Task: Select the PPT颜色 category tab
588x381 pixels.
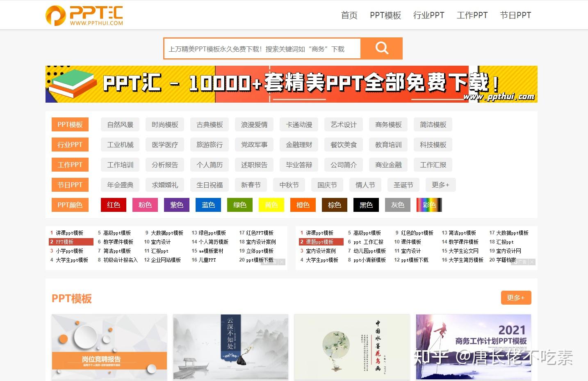Action: coord(70,205)
